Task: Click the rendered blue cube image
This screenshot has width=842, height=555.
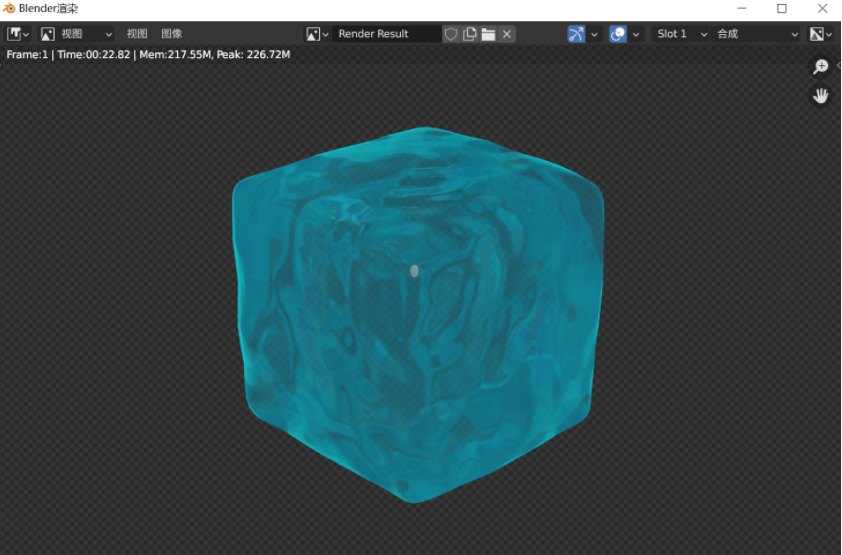Action: point(418,315)
